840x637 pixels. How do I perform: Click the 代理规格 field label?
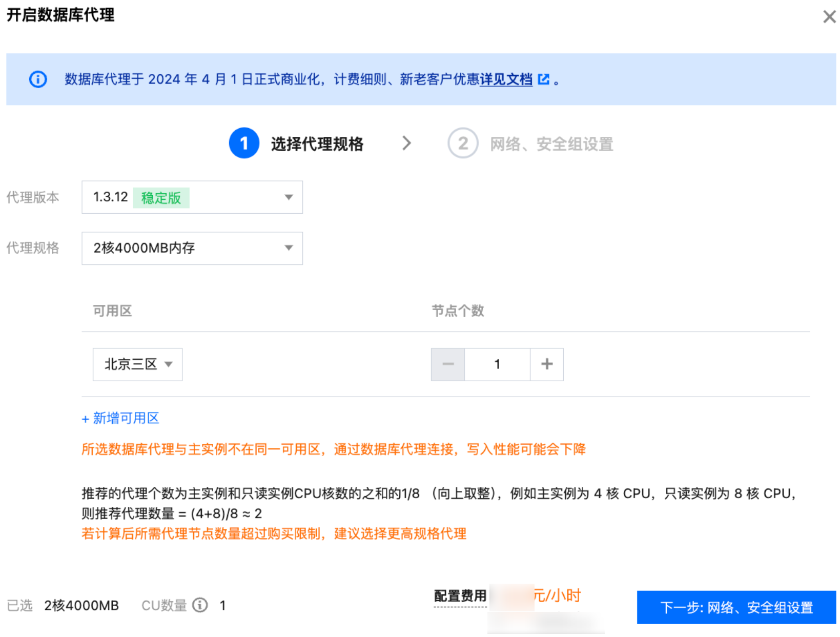(33, 248)
